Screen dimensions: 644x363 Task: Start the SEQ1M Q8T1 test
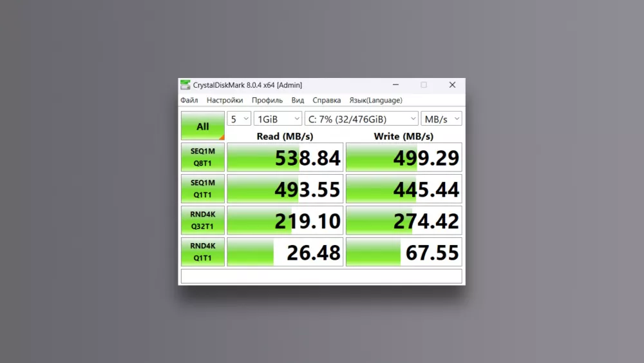[x=203, y=157]
